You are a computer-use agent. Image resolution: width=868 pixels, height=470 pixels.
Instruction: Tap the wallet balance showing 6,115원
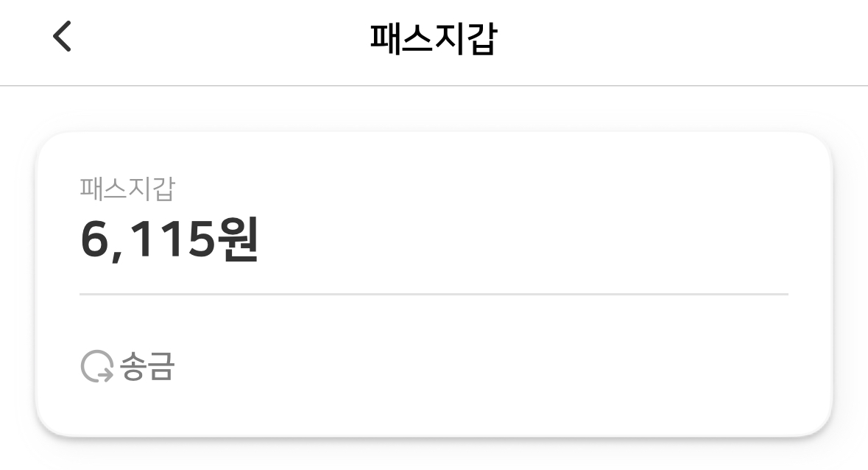click(x=169, y=240)
